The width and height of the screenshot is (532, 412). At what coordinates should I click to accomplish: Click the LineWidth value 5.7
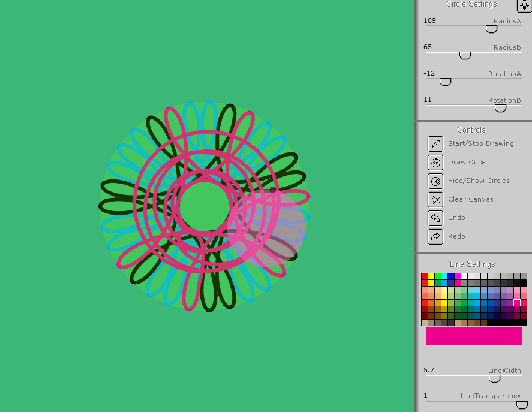pyautogui.click(x=428, y=370)
